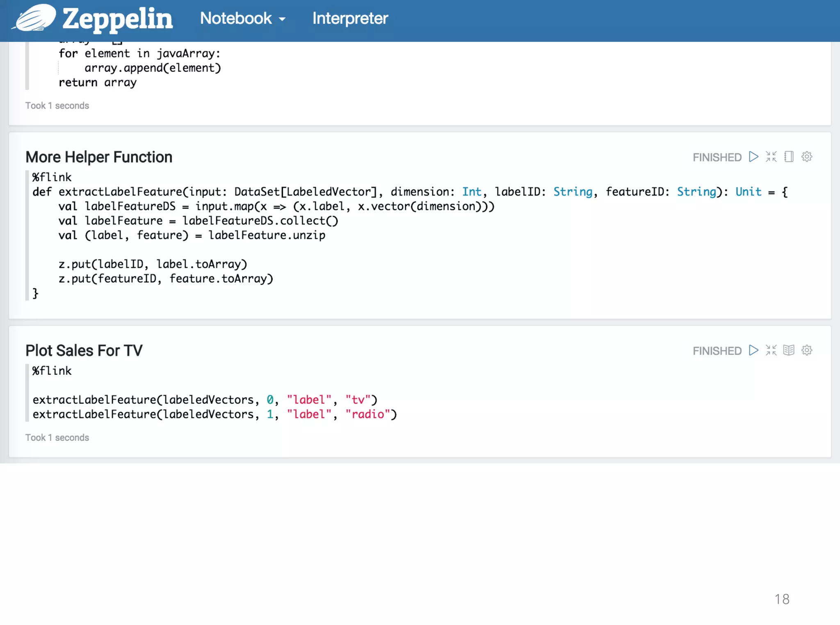Image resolution: width=840 pixels, height=625 pixels.
Task: Click the Zeppelin logo icon
Action: tap(34, 18)
